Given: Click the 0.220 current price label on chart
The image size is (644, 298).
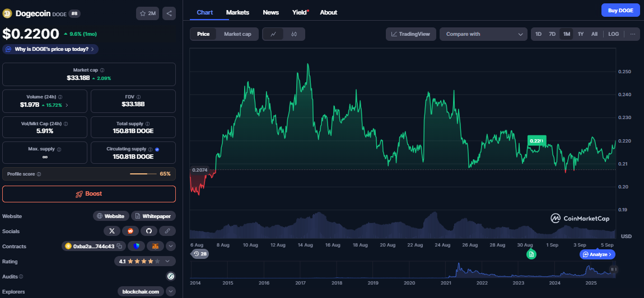Looking at the screenshot, I should [537, 141].
